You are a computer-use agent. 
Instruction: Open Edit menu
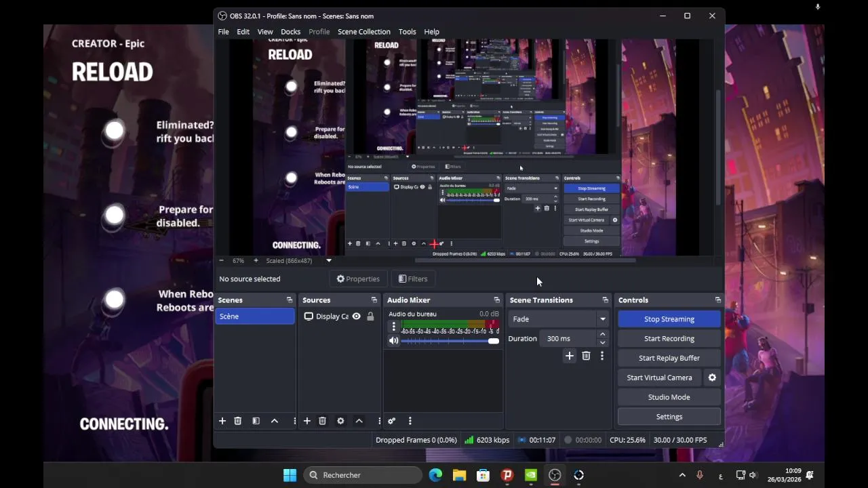point(243,32)
